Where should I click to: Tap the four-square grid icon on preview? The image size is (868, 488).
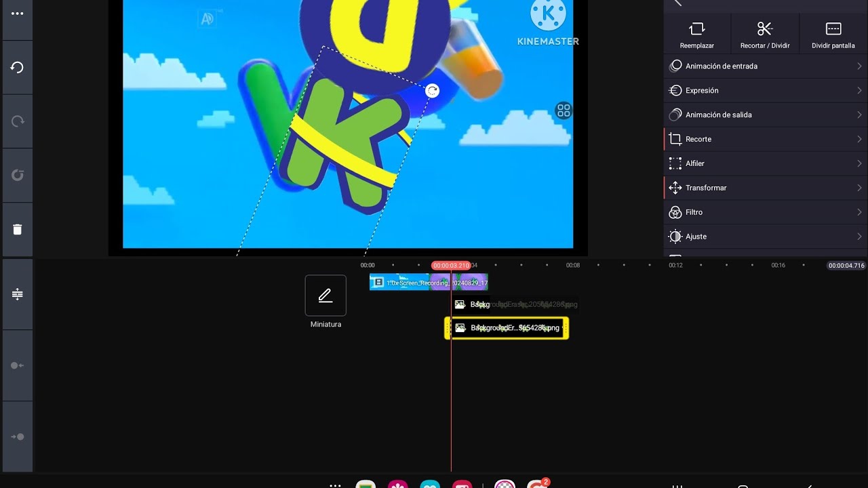click(564, 111)
